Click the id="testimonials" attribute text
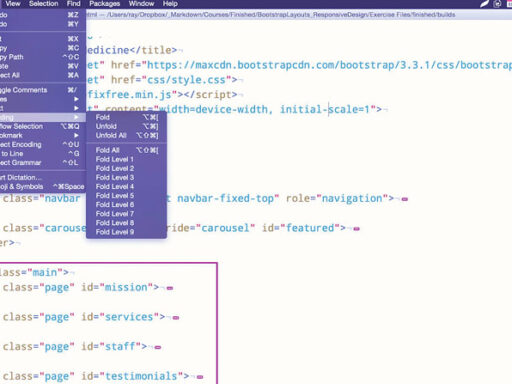Viewport: 512px width, 384px height. click(132, 376)
